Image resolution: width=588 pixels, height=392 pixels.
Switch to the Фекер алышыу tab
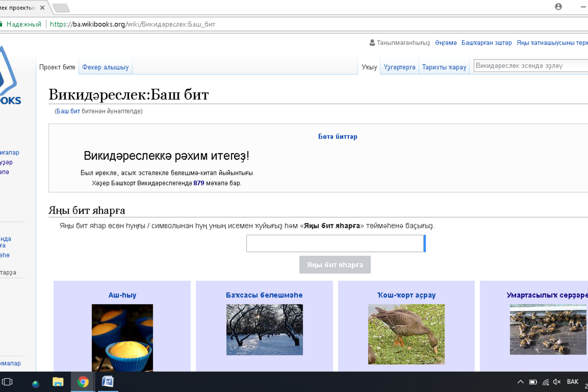(105, 67)
